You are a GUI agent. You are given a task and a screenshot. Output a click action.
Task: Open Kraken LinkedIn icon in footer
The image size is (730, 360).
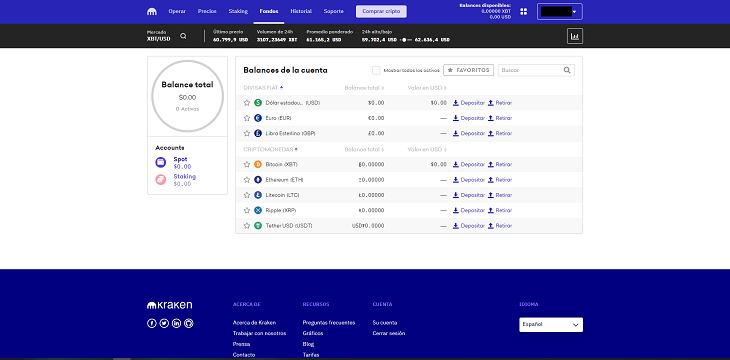click(176, 323)
